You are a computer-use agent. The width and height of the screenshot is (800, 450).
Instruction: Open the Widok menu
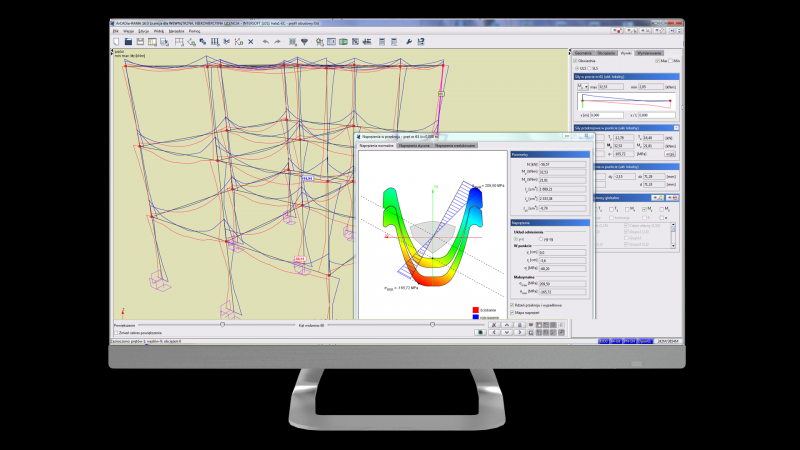156,31
